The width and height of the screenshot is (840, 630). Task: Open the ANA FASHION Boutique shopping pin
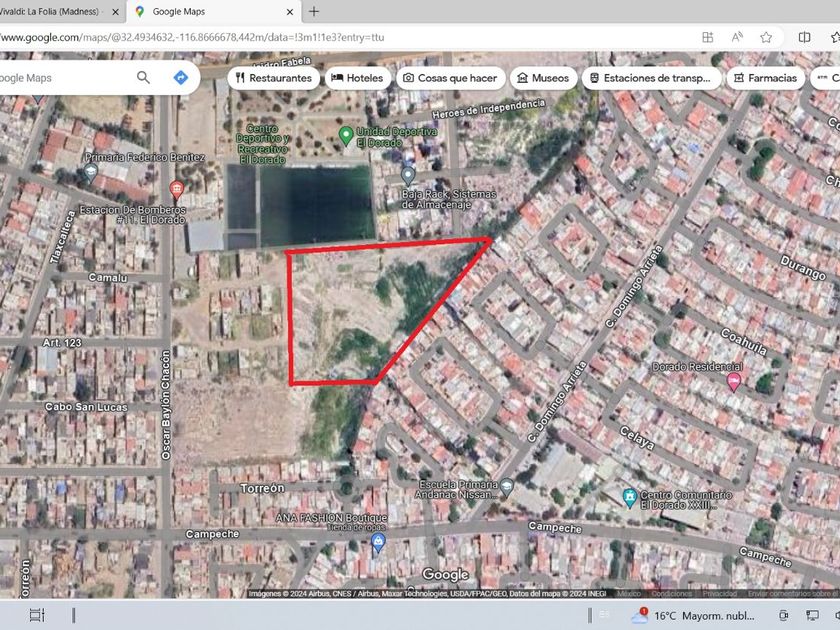pyautogui.click(x=378, y=542)
